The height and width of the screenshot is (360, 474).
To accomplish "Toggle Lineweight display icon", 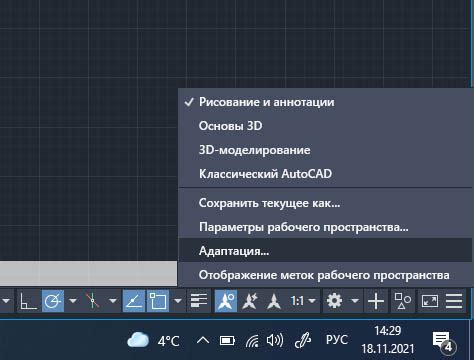I will click(199, 301).
